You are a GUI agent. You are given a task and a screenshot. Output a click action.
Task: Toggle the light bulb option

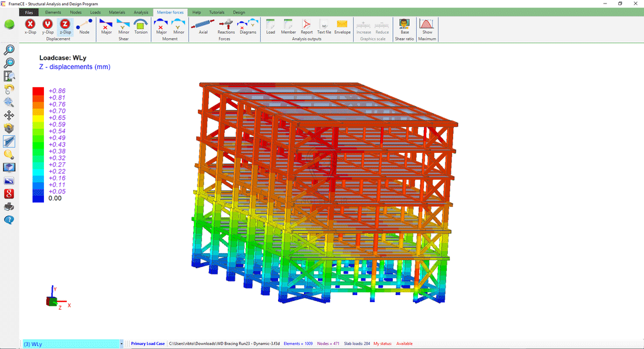tap(9, 155)
